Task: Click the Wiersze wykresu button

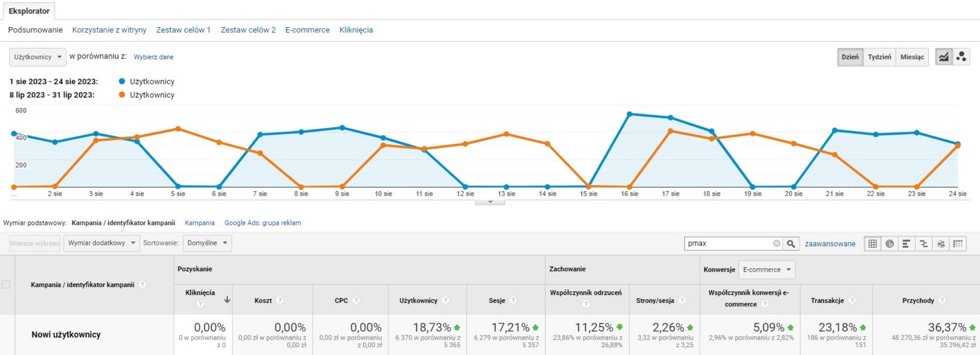Action: coord(35,243)
